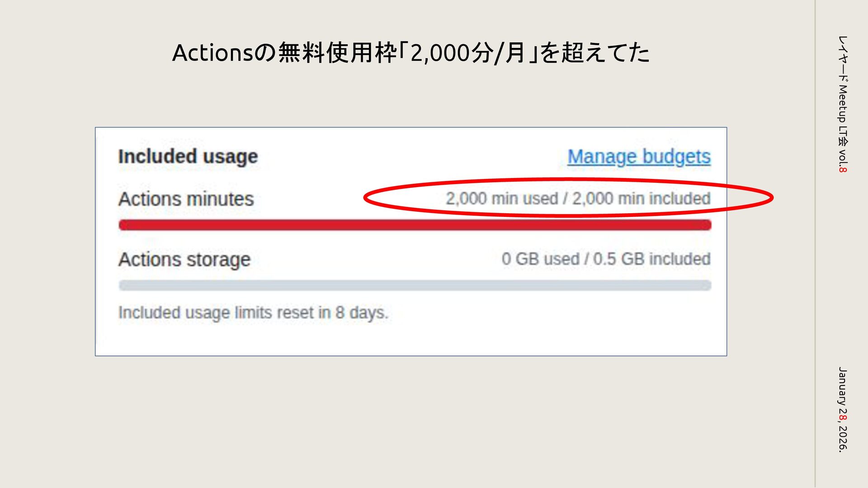Image resolution: width=868 pixels, height=488 pixels.
Task: Click the Actions storage label
Action: click(x=184, y=260)
